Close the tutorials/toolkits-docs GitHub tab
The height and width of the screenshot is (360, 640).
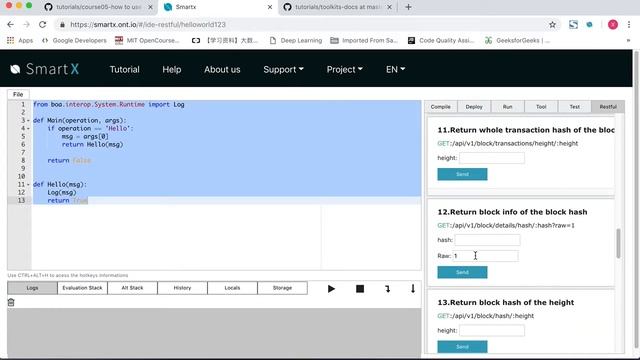(389, 7)
